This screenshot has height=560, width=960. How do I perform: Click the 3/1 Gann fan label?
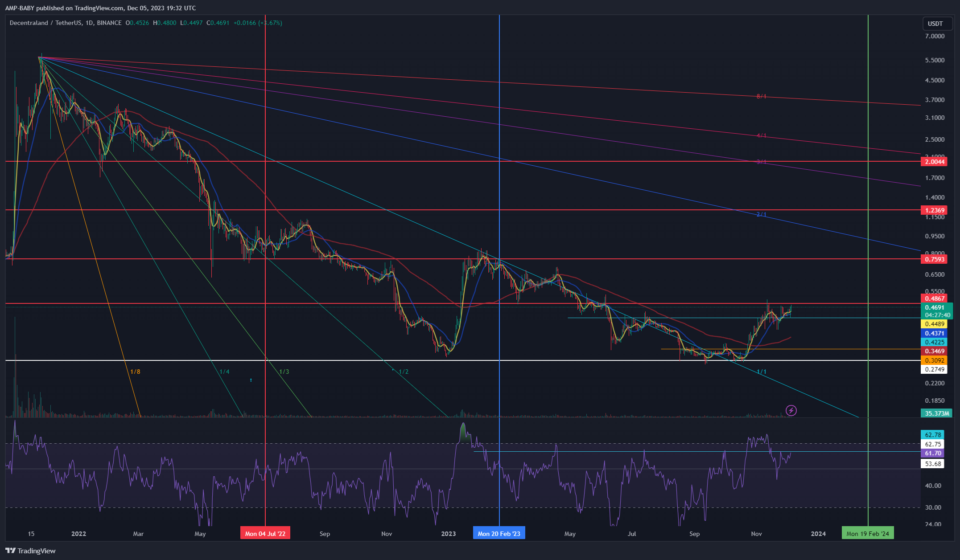762,162
